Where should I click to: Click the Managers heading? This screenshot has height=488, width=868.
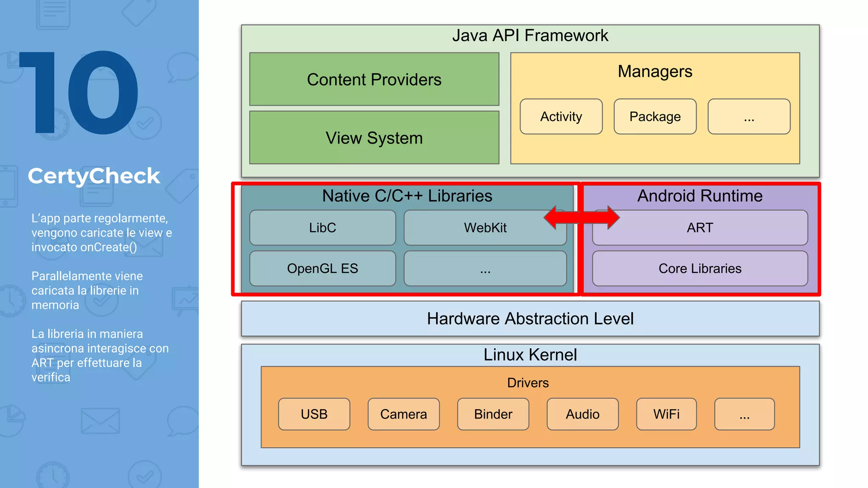[655, 71]
